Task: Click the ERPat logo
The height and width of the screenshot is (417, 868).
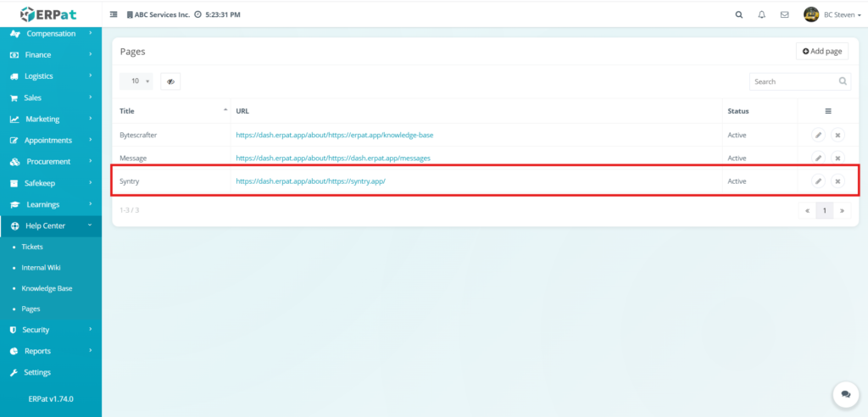Action: tap(48, 14)
